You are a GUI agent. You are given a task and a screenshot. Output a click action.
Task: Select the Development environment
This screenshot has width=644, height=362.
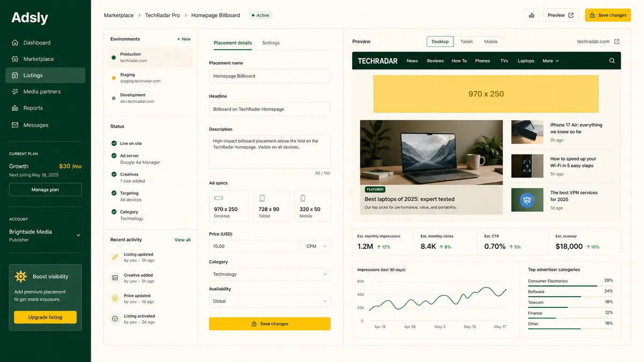tap(150, 98)
